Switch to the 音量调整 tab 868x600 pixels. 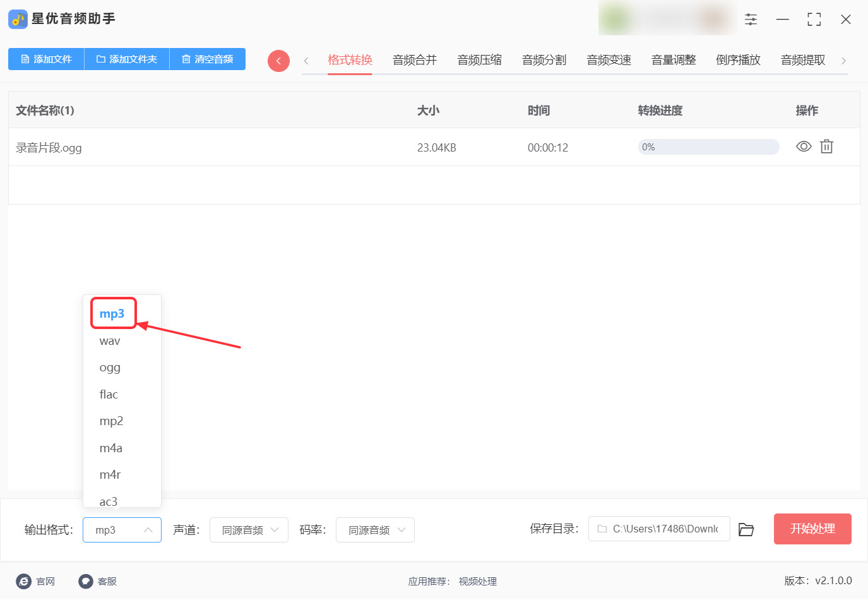tap(674, 60)
